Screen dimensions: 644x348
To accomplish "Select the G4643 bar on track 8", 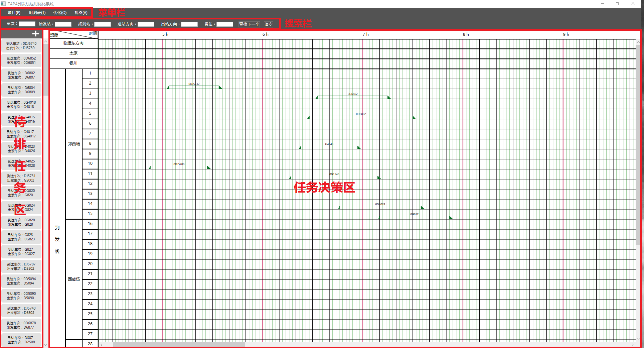I will click(330, 146).
